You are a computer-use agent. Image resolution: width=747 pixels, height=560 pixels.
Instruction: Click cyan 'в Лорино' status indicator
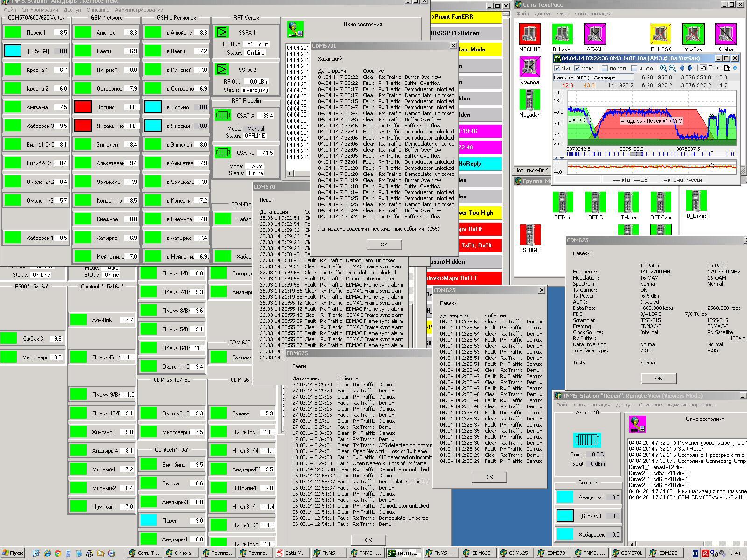(153, 107)
